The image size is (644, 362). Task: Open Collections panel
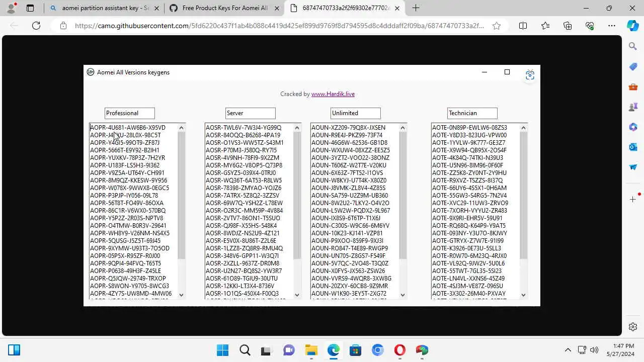pyautogui.click(x=568, y=26)
